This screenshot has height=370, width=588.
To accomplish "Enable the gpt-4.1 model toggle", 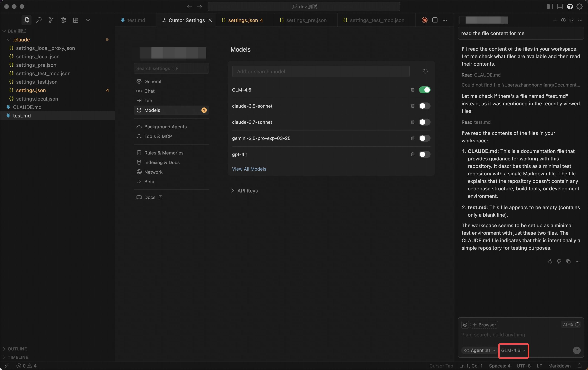I will pyautogui.click(x=424, y=154).
